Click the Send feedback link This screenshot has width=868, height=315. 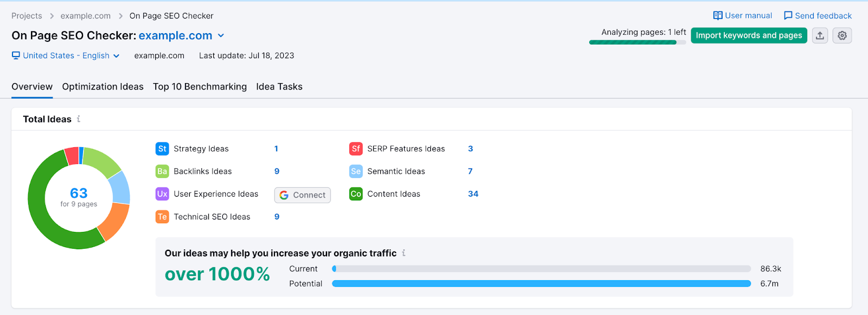[x=818, y=16]
